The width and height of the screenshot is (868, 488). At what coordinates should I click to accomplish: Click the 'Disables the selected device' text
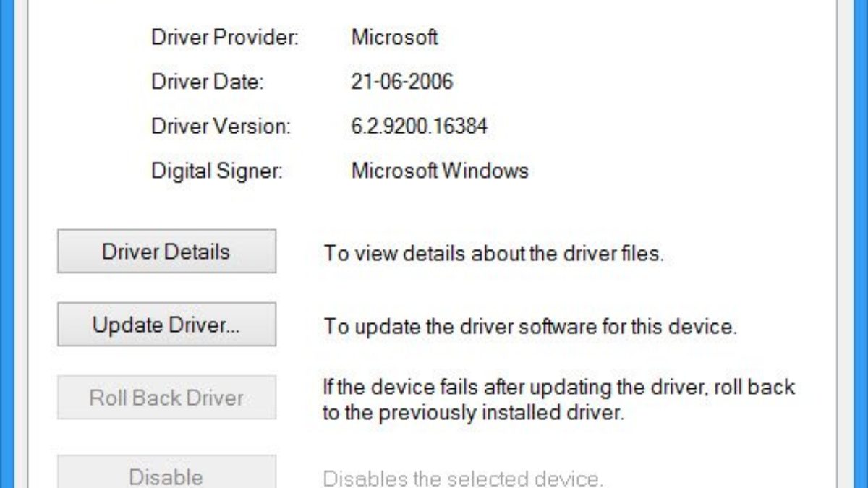[462, 478]
